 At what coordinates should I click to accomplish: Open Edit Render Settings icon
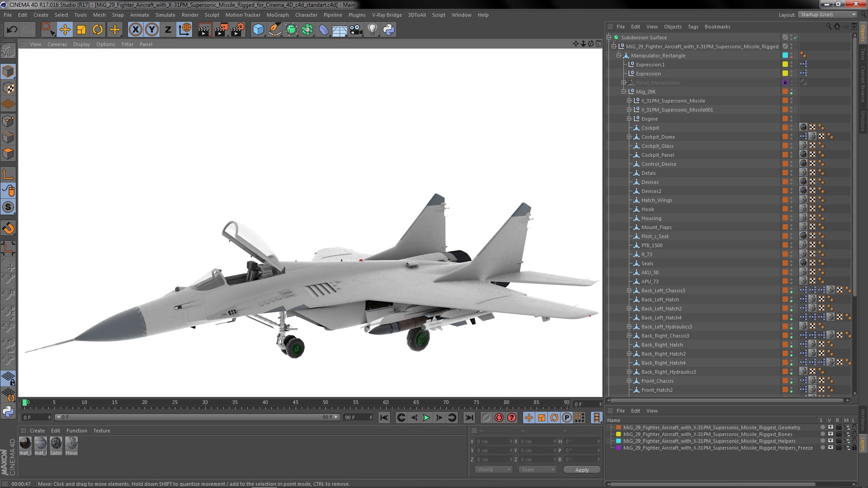pos(238,30)
